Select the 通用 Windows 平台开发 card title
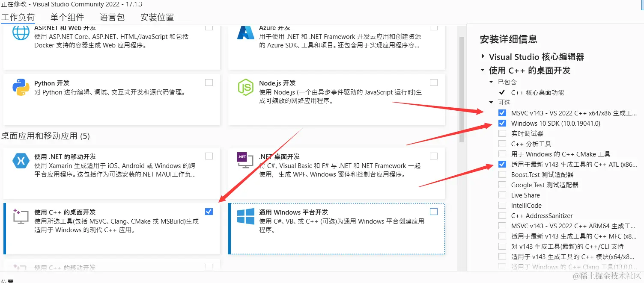This screenshot has height=283, width=644. [294, 212]
